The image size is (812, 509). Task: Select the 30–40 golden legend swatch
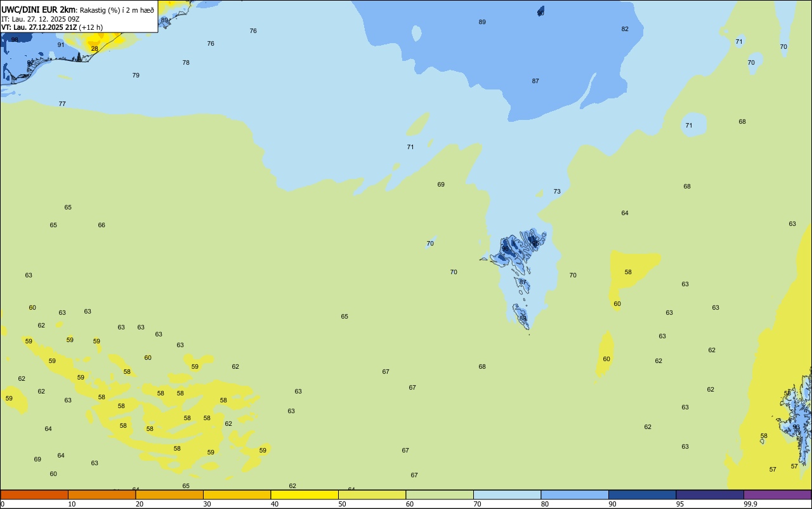[x=237, y=494]
